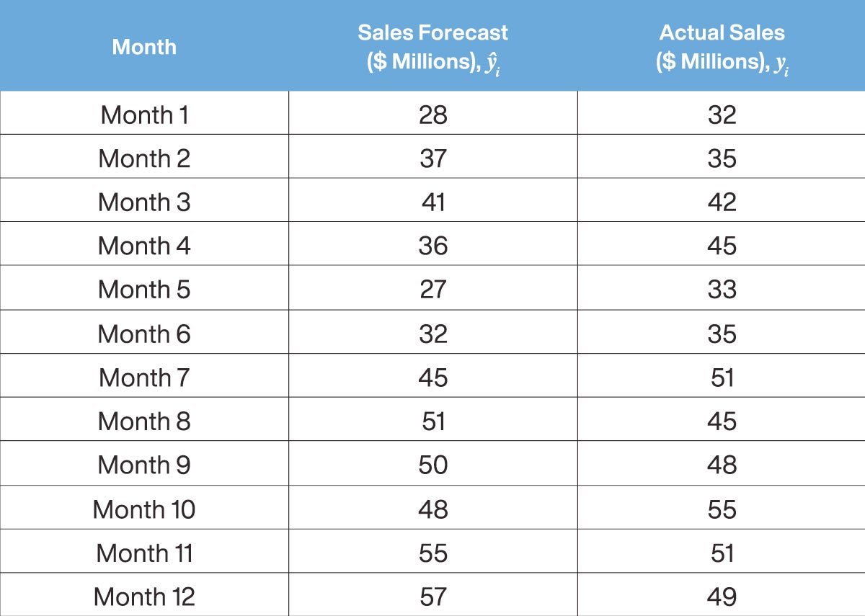Select the Actual Sales column header
The height and width of the screenshot is (616, 865).
[x=722, y=48]
